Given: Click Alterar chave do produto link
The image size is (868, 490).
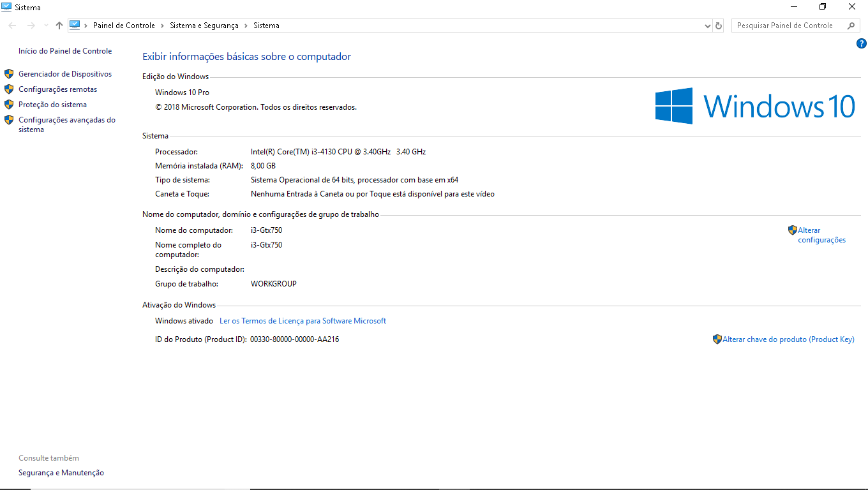Looking at the screenshot, I should pyautogui.click(x=788, y=339).
